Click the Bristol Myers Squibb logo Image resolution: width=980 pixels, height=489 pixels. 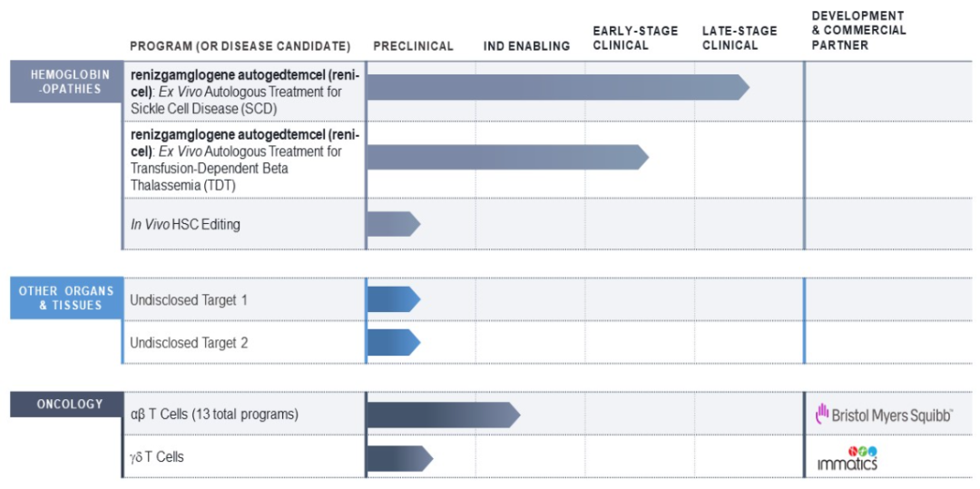pyautogui.click(x=884, y=415)
